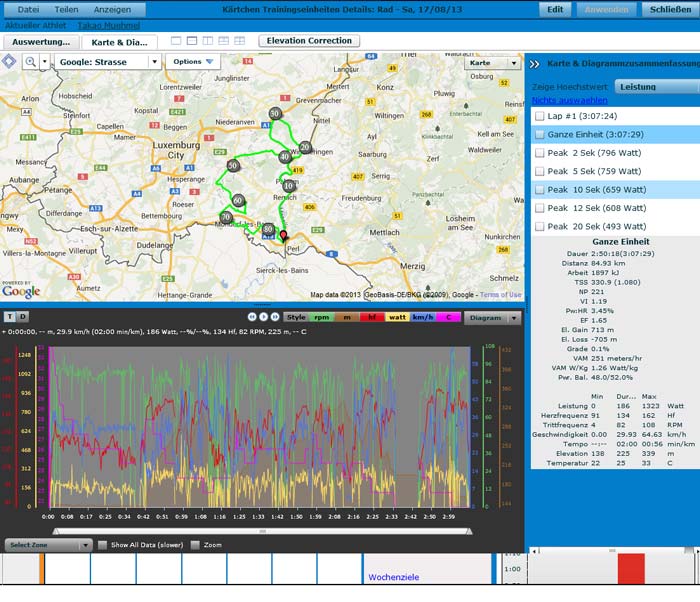Click the map zoom magnifier icon
Screen dimensions: 700x602
coord(30,62)
